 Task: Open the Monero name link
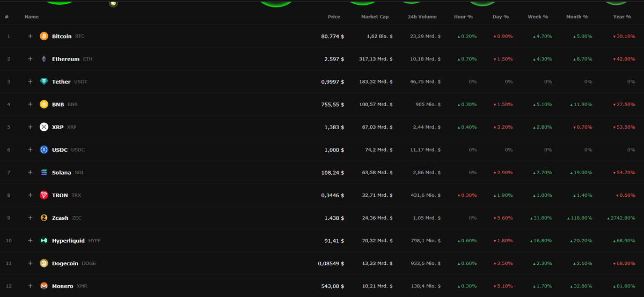point(63,286)
